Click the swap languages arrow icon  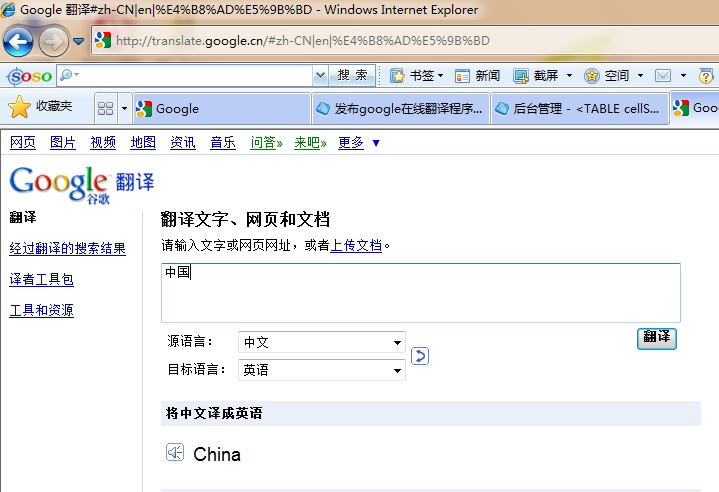tap(420, 356)
